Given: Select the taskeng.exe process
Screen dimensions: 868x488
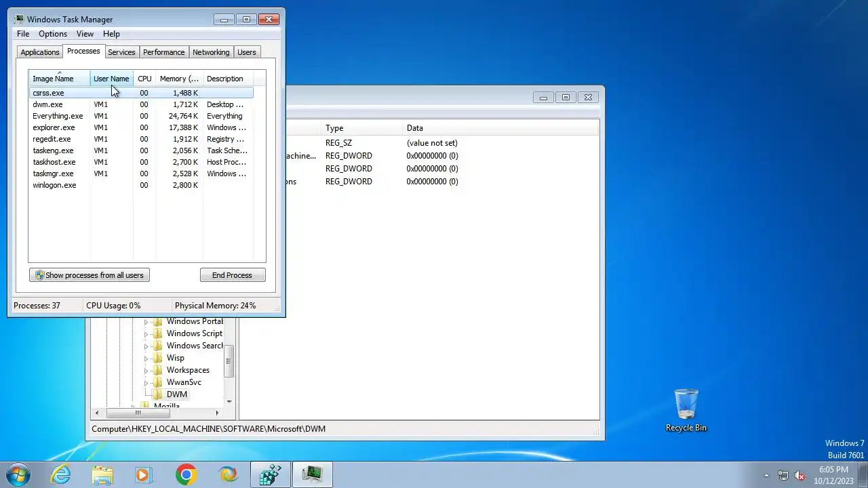Looking at the screenshot, I should click(x=141, y=150).
